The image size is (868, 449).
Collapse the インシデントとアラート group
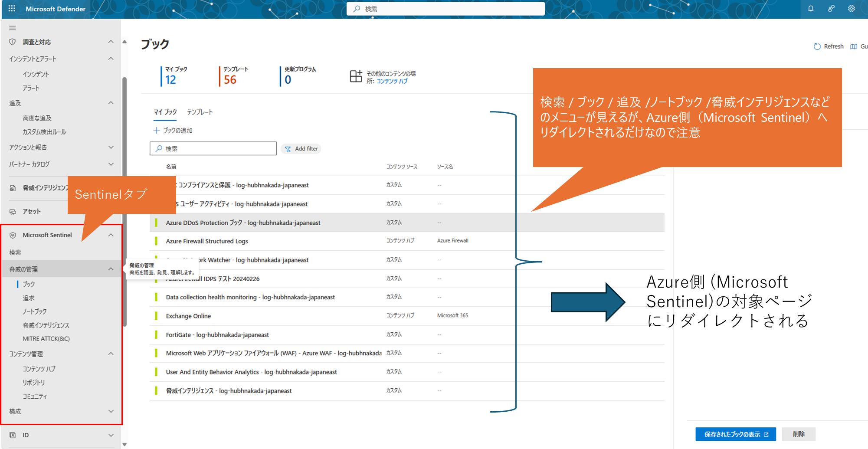click(x=111, y=59)
